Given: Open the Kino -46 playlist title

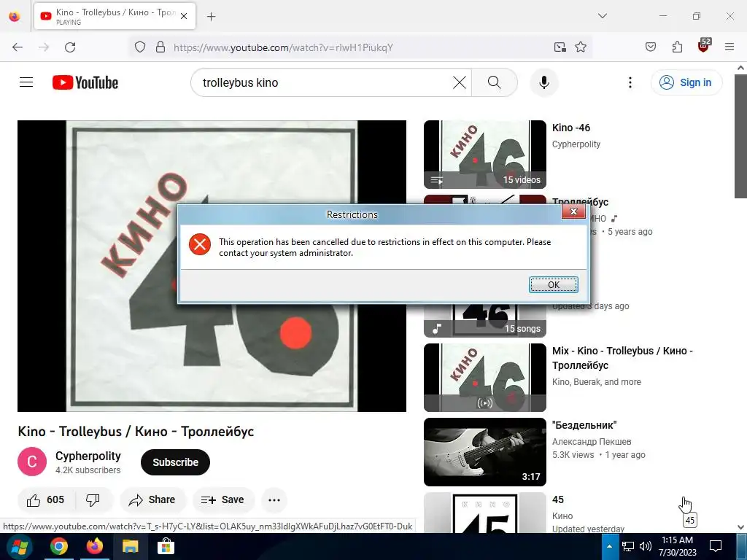Looking at the screenshot, I should (570, 128).
